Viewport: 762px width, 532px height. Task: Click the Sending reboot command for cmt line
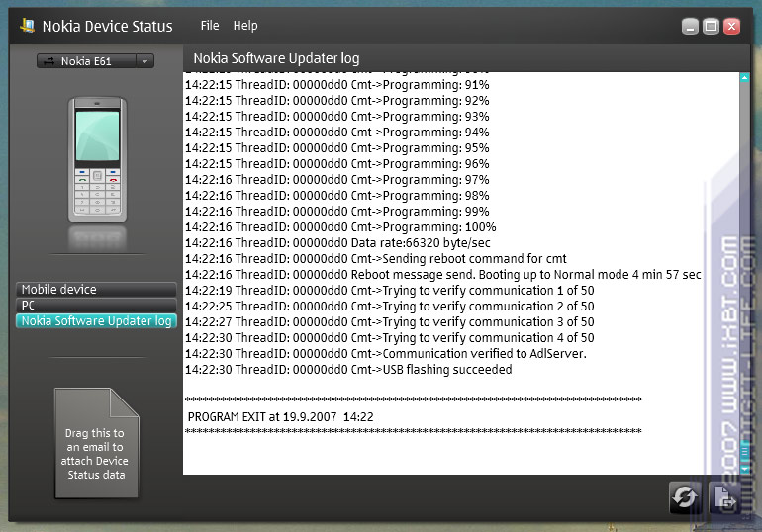tap(376, 259)
